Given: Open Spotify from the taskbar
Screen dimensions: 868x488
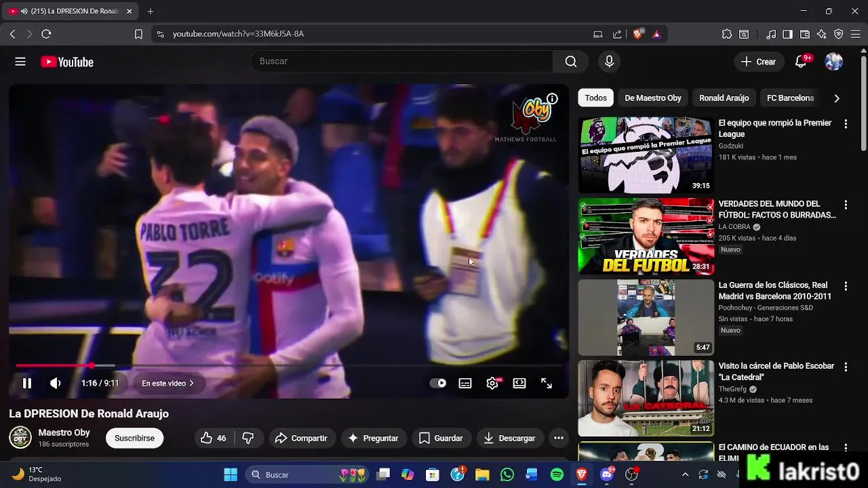Looking at the screenshot, I should click(557, 474).
